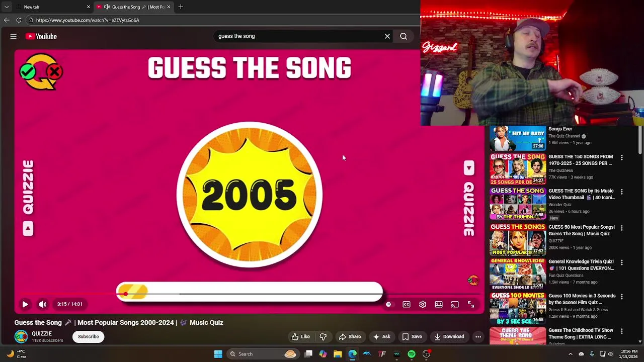Open the General Knowledge Trivia 25:41 thumbnail
The image size is (644, 362).
tap(518, 274)
